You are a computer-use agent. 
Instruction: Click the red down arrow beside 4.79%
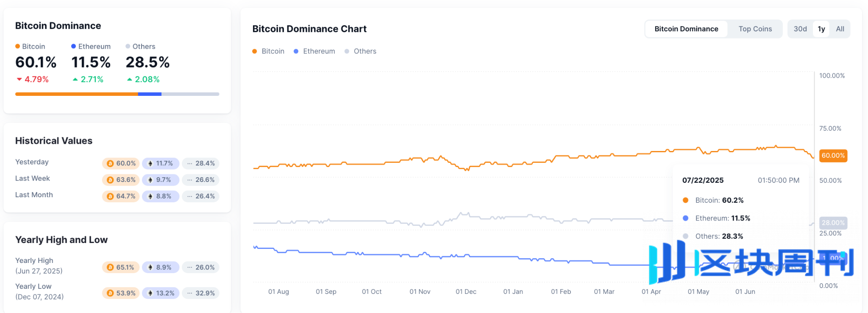tap(19, 79)
